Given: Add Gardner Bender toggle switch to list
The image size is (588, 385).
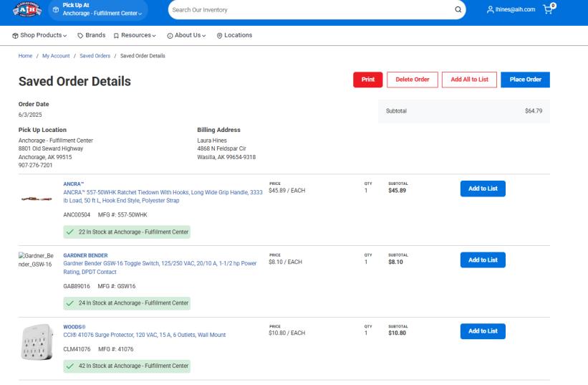Looking at the screenshot, I should (482, 260).
